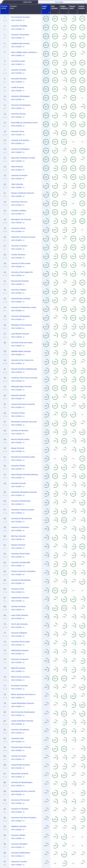Image resolution: width=87 pixels, height=868 pixels.
Task: Click View Courses arrow for Newcastle University
Action: click(23, 82)
